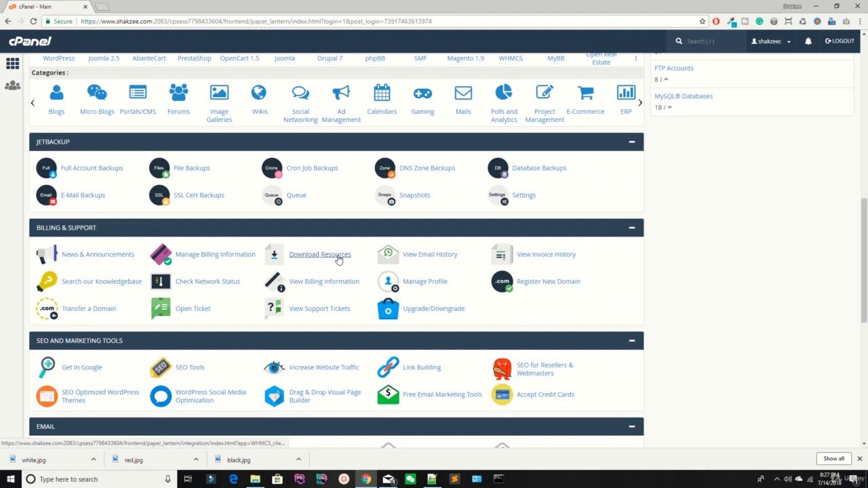Open the WordPress script link
This screenshot has height=488, width=868.
pyautogui.click(x=59, y=58)
